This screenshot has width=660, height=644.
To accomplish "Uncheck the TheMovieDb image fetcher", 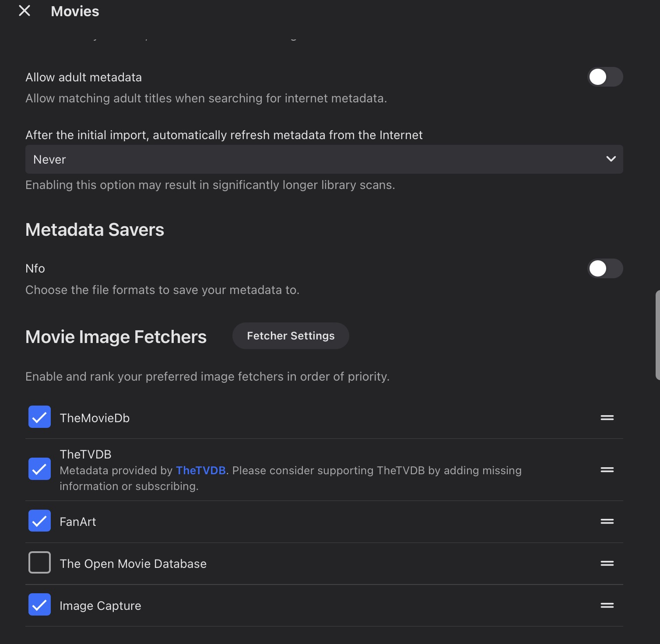I will (x=39, y=417).
